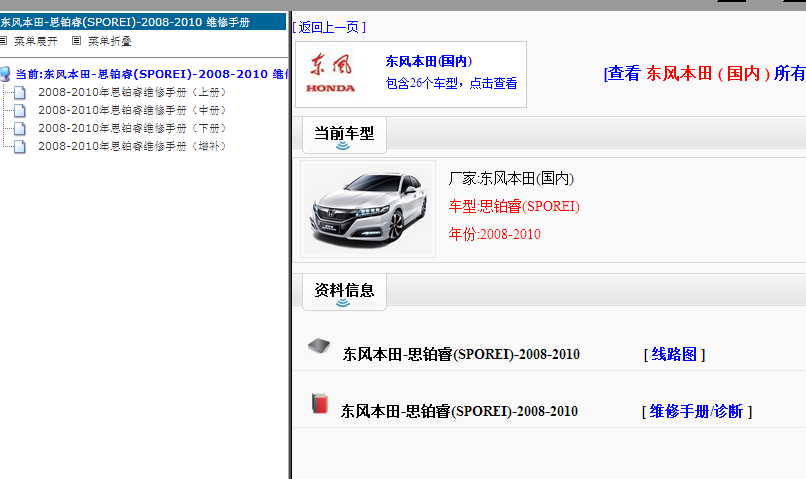Click the 东风本田(国内) brand name link
The width and height of the screenshot is (806, 479).
(x=428, y=61)
